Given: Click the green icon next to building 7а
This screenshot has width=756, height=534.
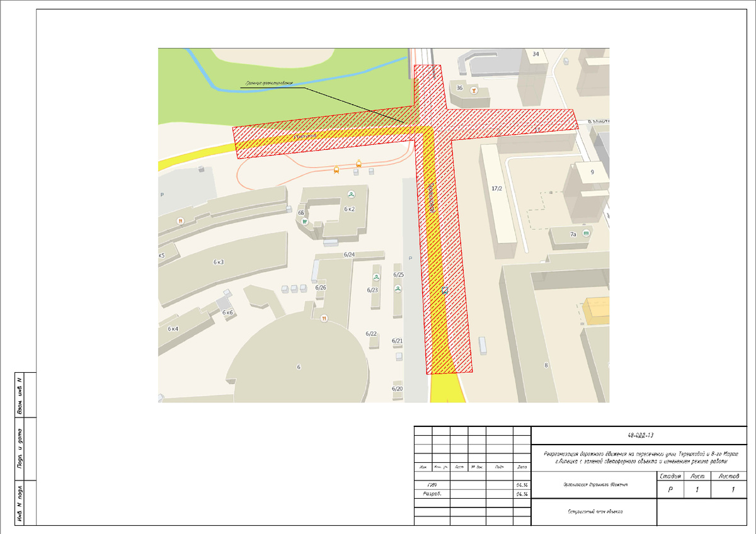Looking at the screenshot, I should coord(586,234).
